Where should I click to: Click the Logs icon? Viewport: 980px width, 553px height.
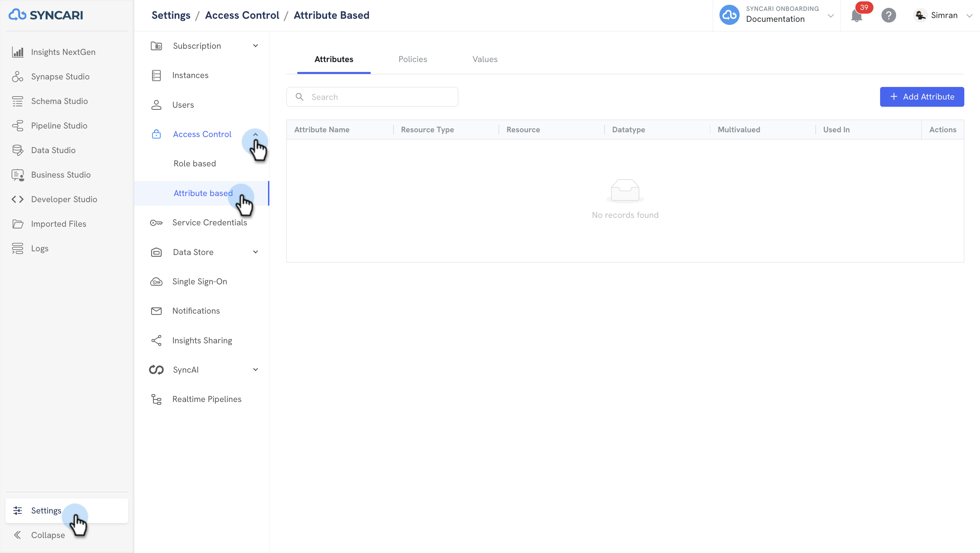coord(17,248)
